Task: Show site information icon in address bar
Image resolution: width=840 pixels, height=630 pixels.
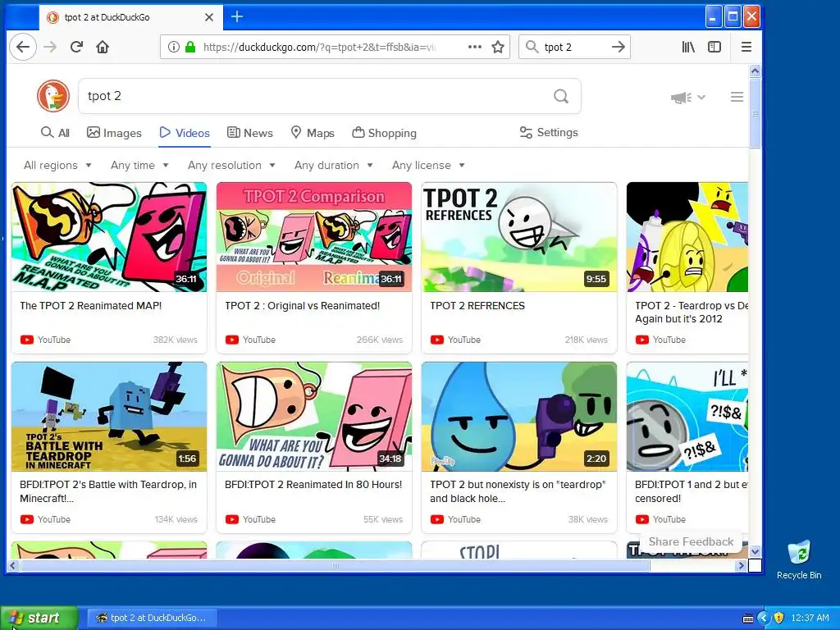Action: [174, 47]
